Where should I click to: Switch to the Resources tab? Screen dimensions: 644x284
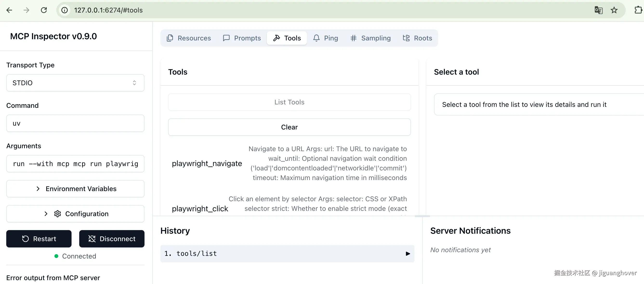point(189,38)
